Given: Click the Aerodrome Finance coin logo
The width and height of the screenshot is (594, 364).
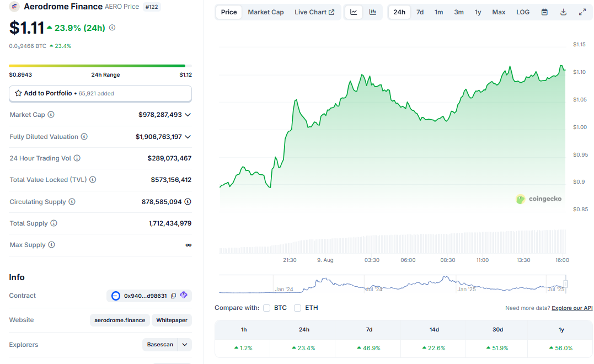Looking at the screenshot, I should tap(14, 7).
